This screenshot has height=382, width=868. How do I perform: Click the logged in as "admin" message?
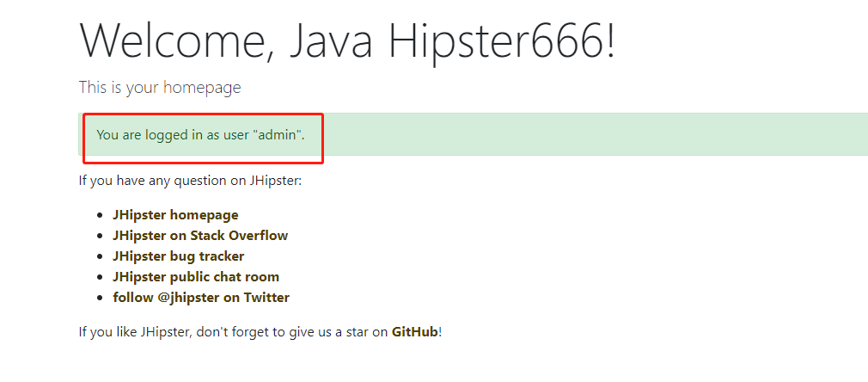tap(200, 135)
